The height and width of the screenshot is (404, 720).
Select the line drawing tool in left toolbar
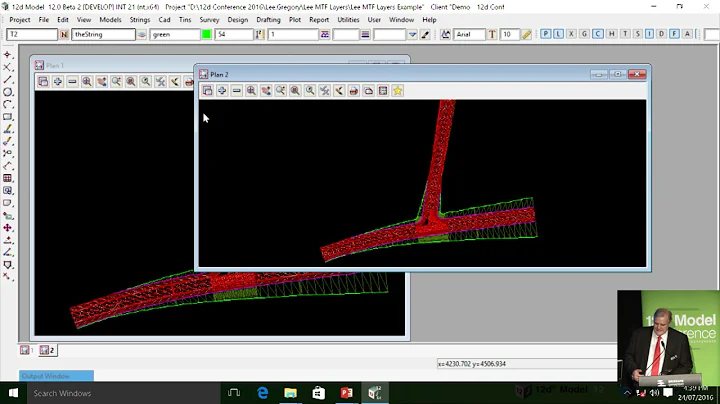[7, 80]
